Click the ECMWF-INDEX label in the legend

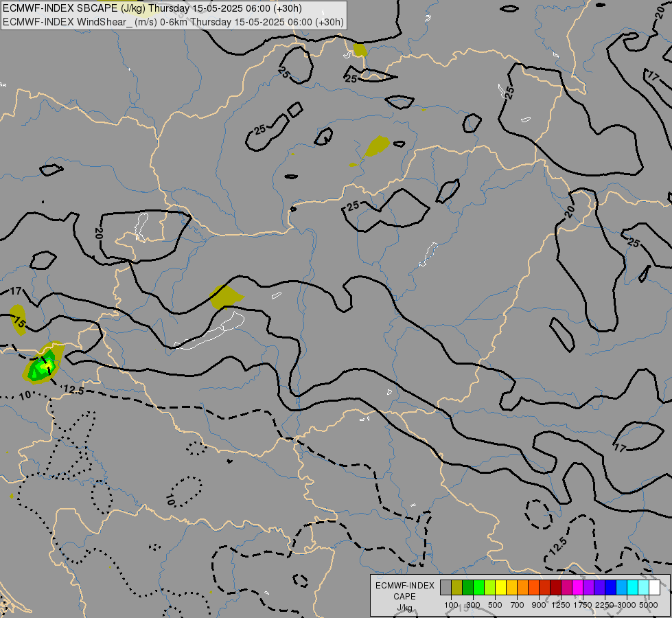(x=404, y=586)
